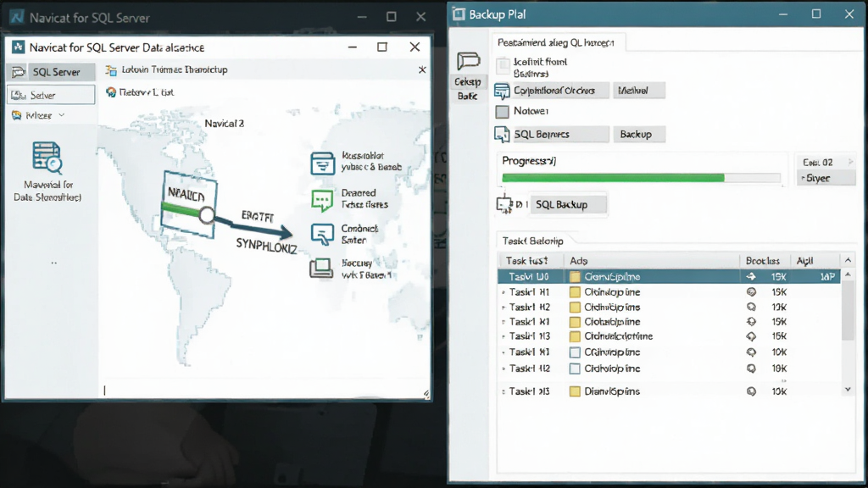Click the app icon of the Data window title bar
The height and width of the screenshot is (488, 868).
click(x=19, y=47)
